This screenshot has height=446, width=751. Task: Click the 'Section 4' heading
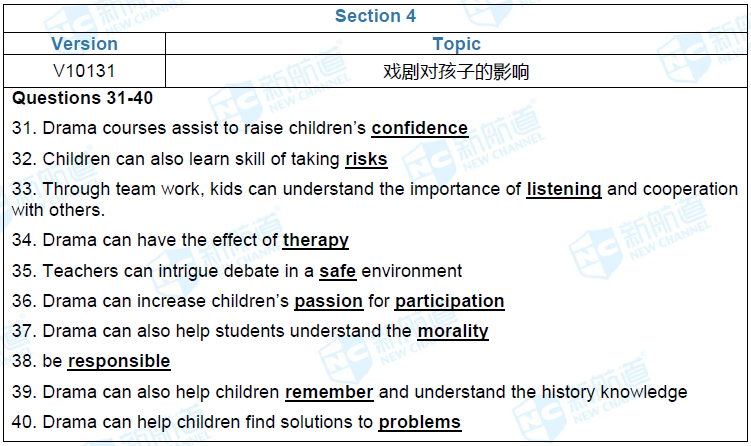click(375, 16)
